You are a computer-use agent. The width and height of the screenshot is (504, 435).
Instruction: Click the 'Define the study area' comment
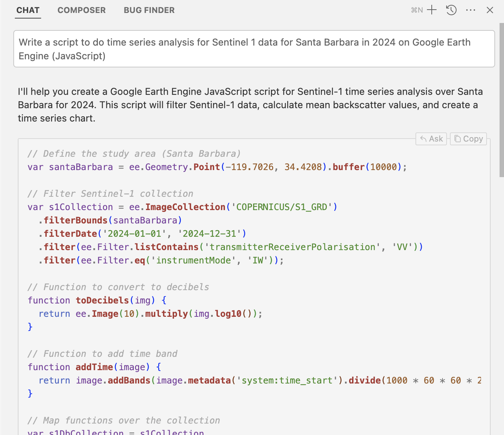tap(134, 153)
